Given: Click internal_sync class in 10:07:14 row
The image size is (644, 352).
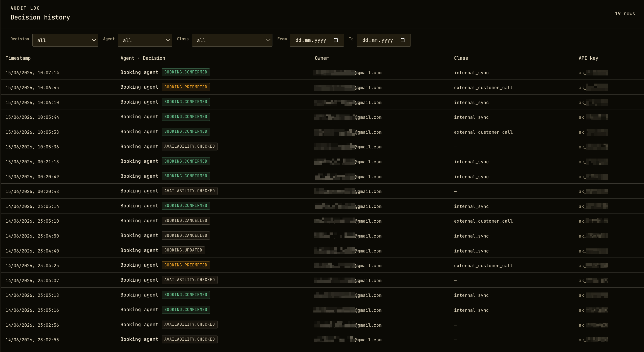Looking at the screenshot, I should click(x=471, y=73).
